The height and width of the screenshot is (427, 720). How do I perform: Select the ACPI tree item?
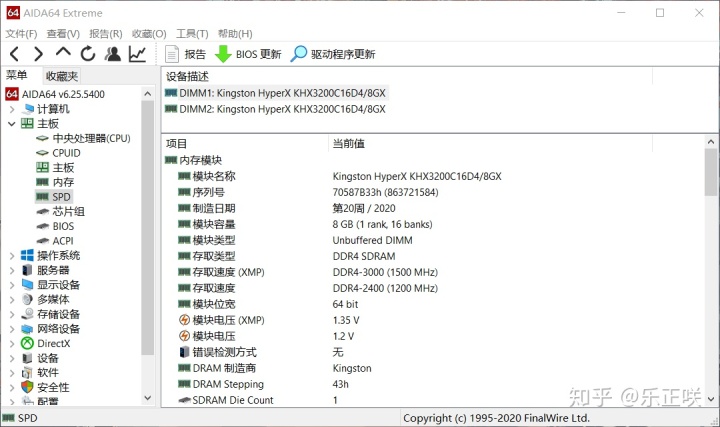point(63,241)
